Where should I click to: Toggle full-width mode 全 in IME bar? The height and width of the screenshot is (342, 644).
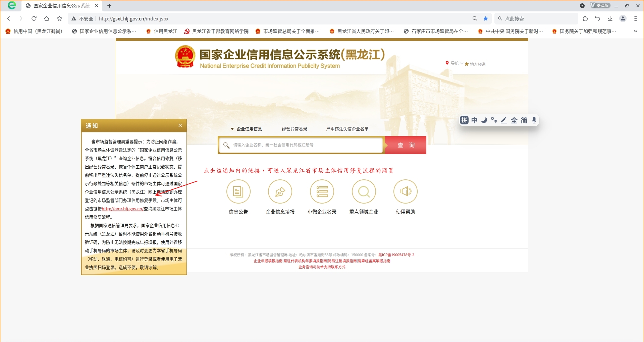tap(514, 120)
